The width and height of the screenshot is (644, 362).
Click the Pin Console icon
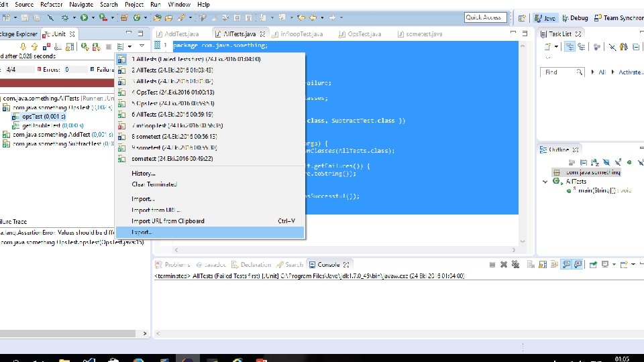pyautogui.click(x=593, y=265)
